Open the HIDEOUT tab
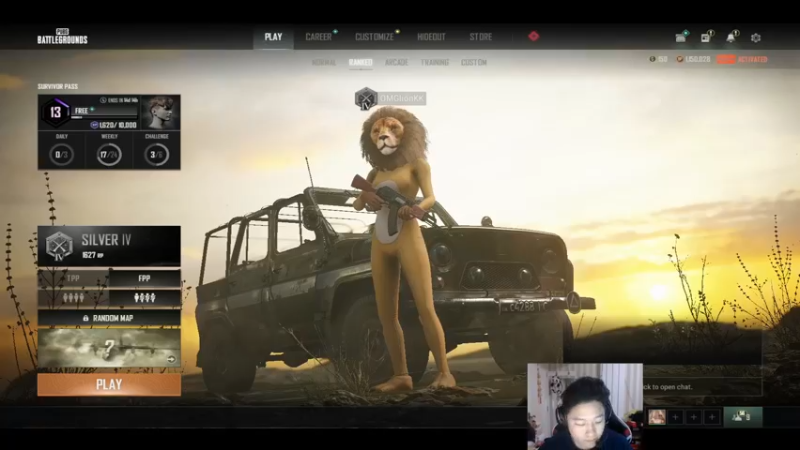The image size is (800, 450). coord(431,37)
